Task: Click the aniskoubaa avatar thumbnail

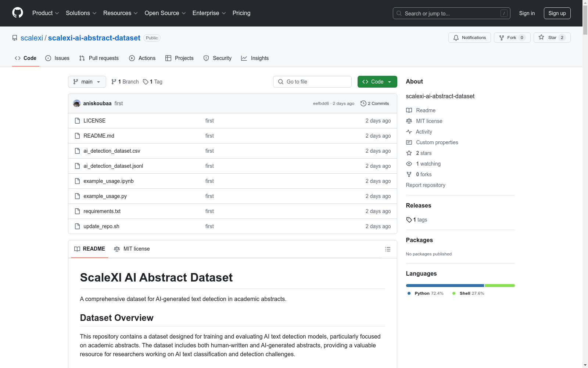Action: point(77,103)
